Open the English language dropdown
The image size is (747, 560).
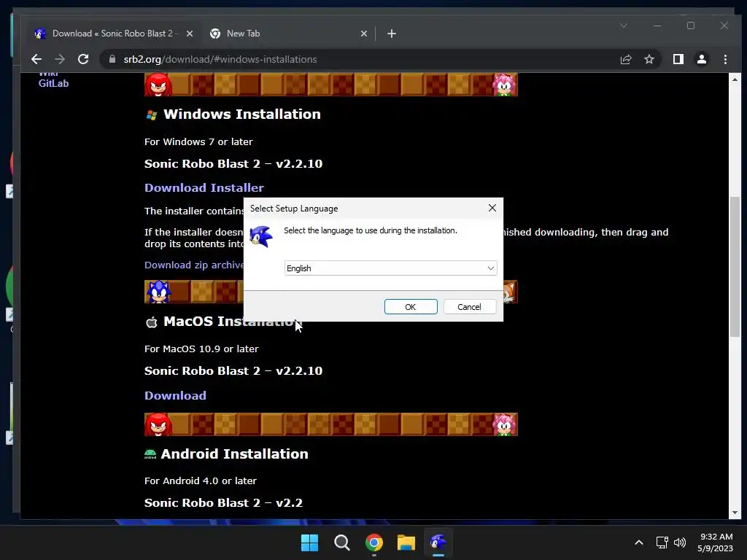tap(391, 268)
